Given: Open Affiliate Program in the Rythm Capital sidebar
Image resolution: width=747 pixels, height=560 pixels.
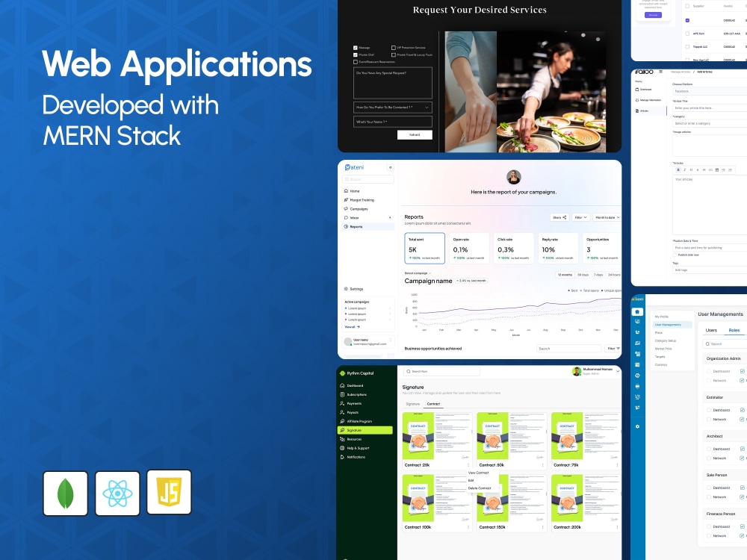Looking at the screenshot, I should coord(356,421).
